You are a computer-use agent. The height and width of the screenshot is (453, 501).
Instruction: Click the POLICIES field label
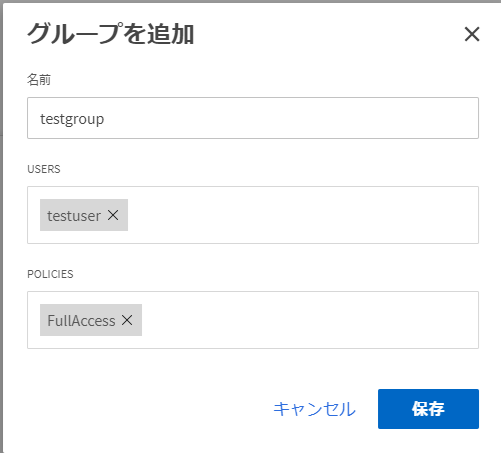[50, 274]
